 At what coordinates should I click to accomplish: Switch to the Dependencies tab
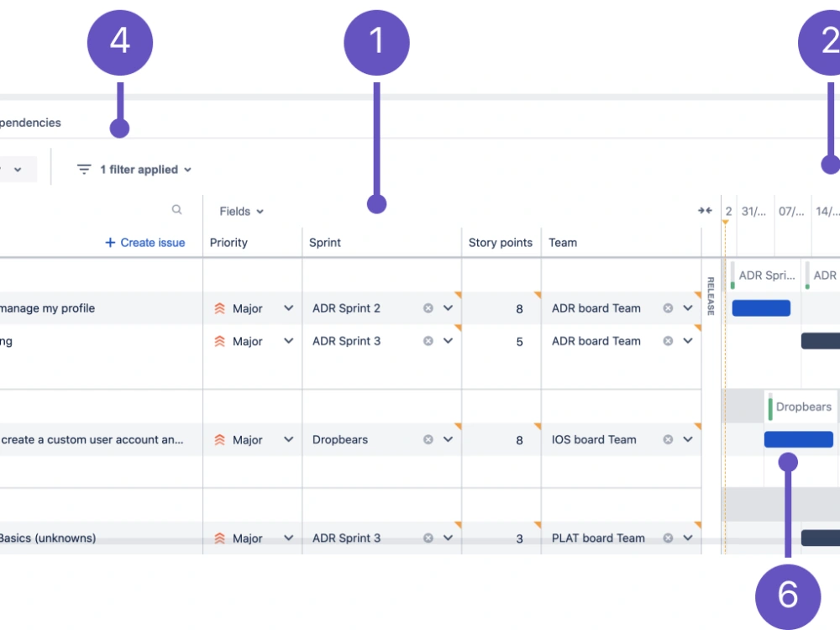tap(30, 122)
